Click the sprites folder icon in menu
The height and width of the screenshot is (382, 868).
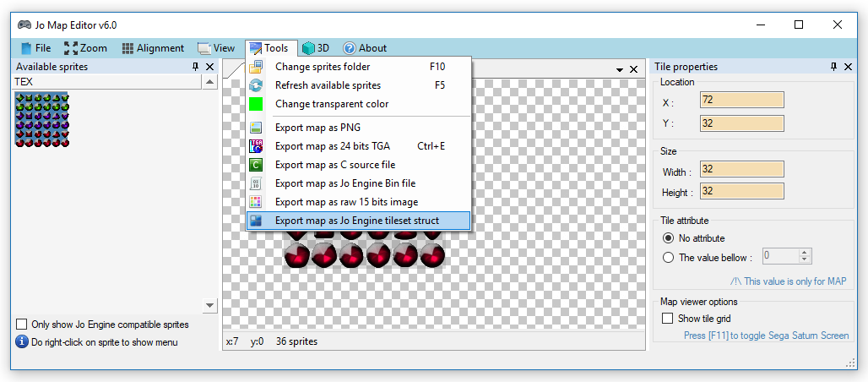coord(256,67)
